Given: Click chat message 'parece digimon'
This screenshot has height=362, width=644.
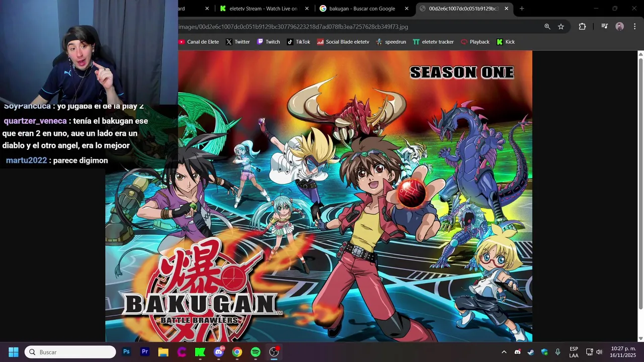Looking at the screenshot, I should [x=80, y=160].
